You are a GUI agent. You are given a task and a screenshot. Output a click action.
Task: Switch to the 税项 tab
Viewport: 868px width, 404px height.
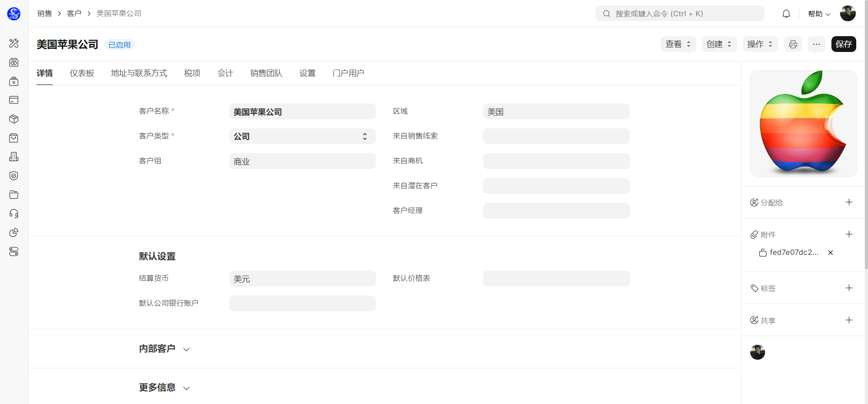[192, 73]
